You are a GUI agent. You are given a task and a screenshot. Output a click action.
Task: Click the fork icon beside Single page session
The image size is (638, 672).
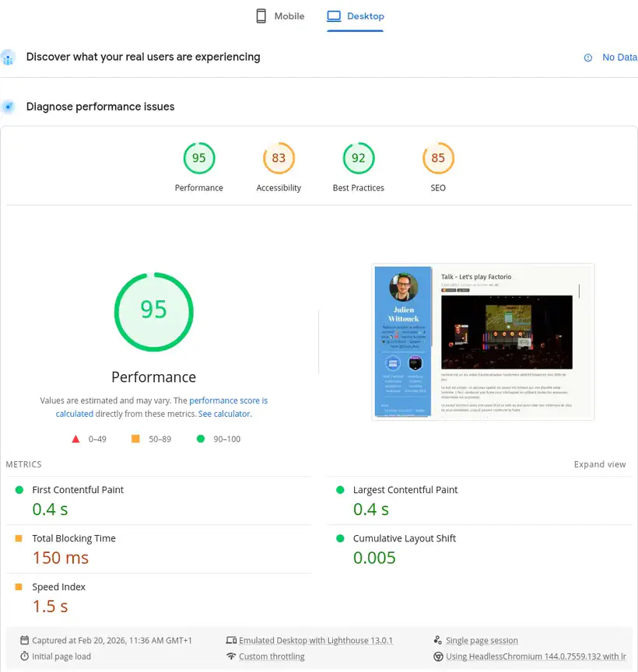439,640
